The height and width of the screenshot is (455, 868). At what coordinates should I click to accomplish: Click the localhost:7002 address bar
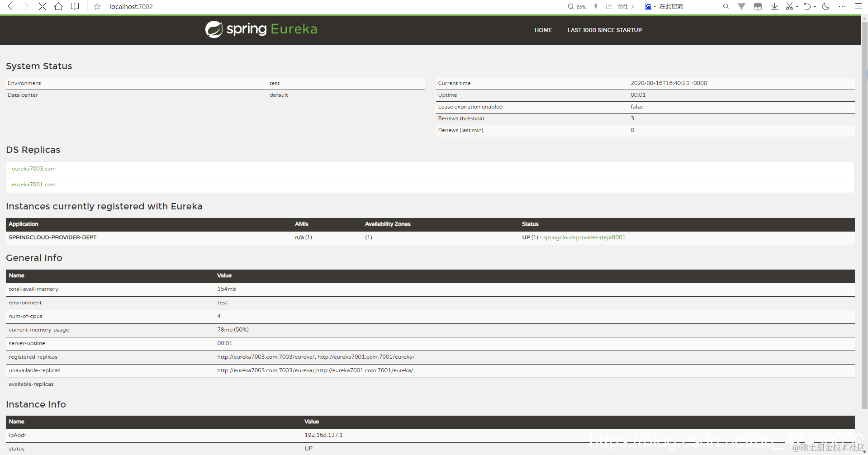(131, 6)
